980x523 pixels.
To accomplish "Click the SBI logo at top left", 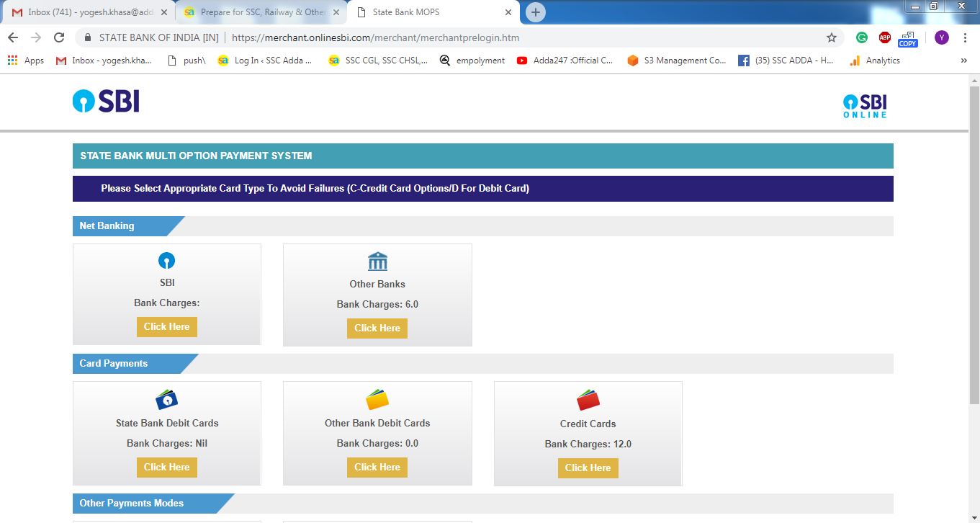I will click(106, 102).
